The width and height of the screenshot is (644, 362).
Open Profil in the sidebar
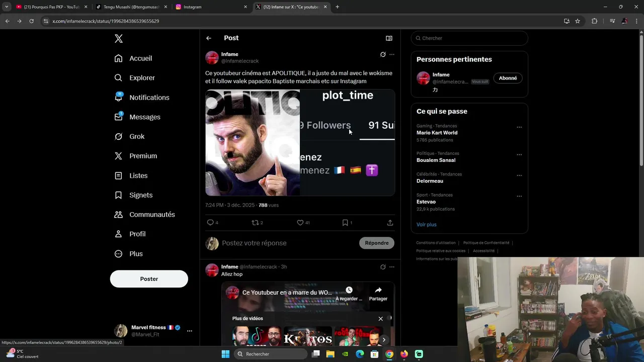[x=130, y=234]
